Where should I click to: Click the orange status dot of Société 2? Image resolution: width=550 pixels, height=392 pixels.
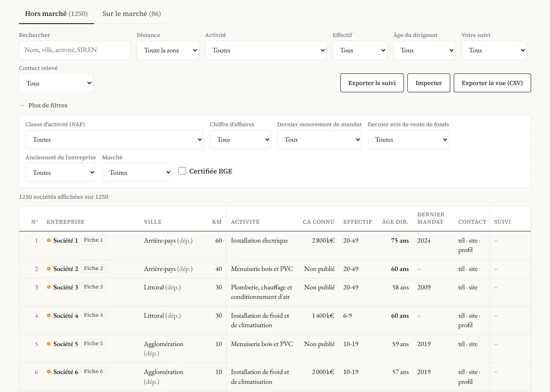pos(49,269)
